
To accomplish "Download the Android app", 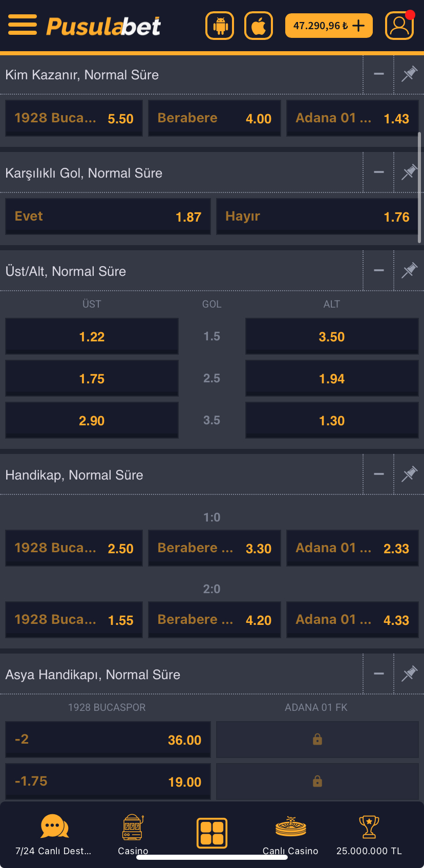I will pyautogui.click(x=220, y=26).
